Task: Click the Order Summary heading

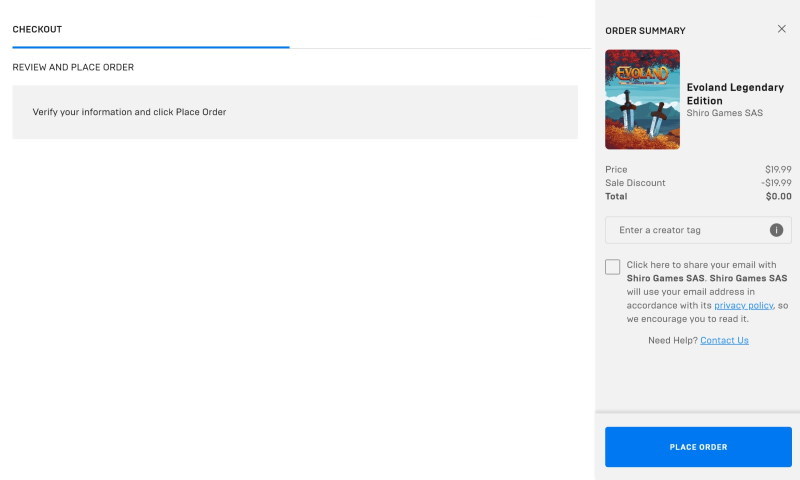Action: 645,31
